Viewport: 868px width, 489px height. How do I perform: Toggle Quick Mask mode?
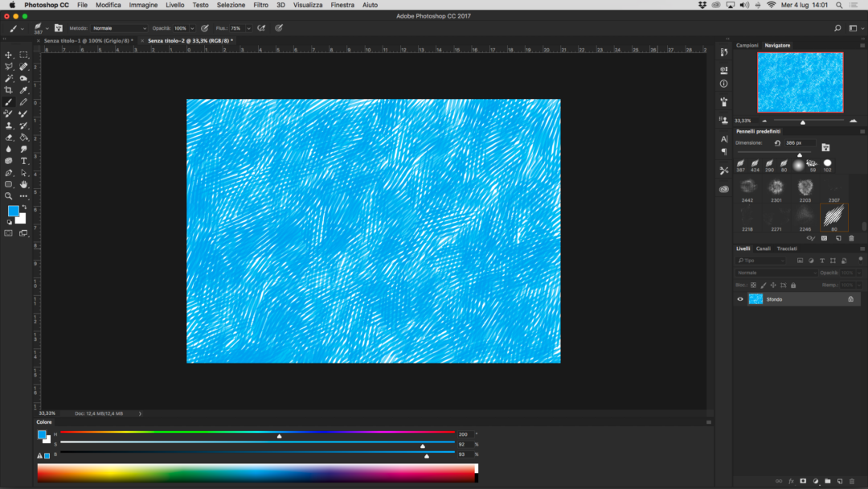tap(8, 233)
